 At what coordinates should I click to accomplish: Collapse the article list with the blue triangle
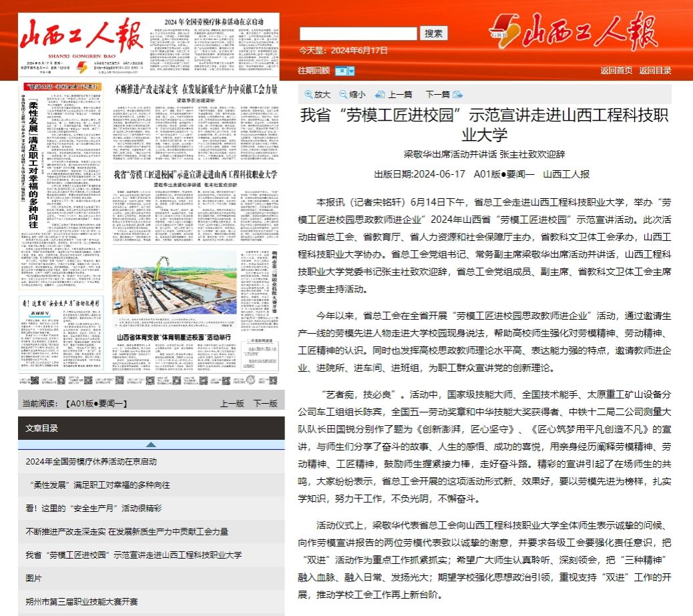pyautogui.click(x=151, y=444)
